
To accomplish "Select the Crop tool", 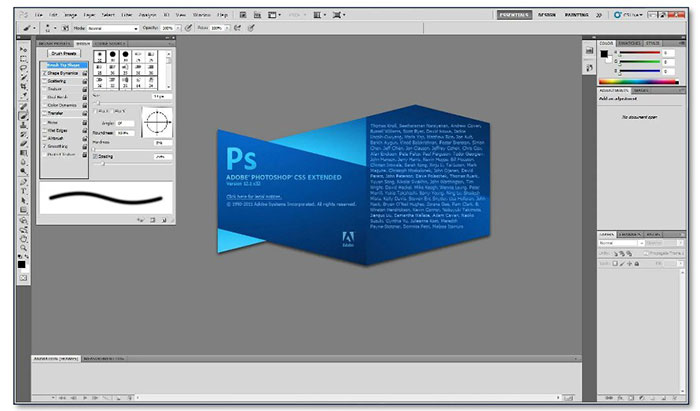I will (23, 86).
